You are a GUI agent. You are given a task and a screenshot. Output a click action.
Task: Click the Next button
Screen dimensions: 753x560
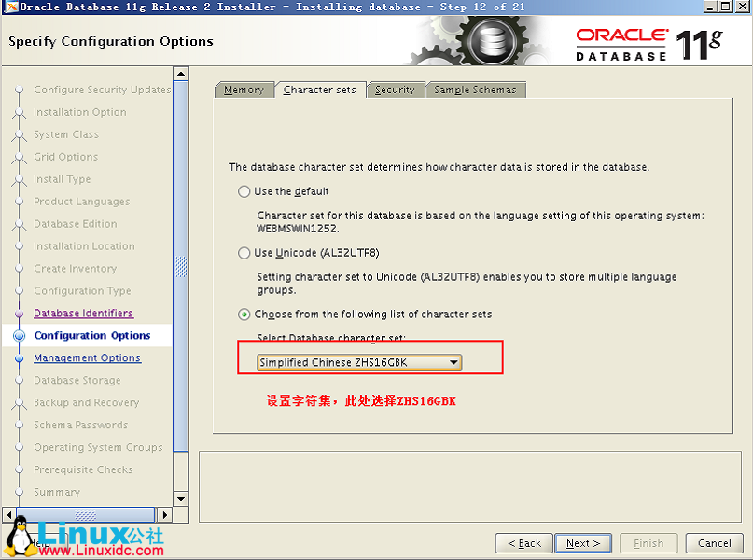pyautogui.click(x=582, y=542)
